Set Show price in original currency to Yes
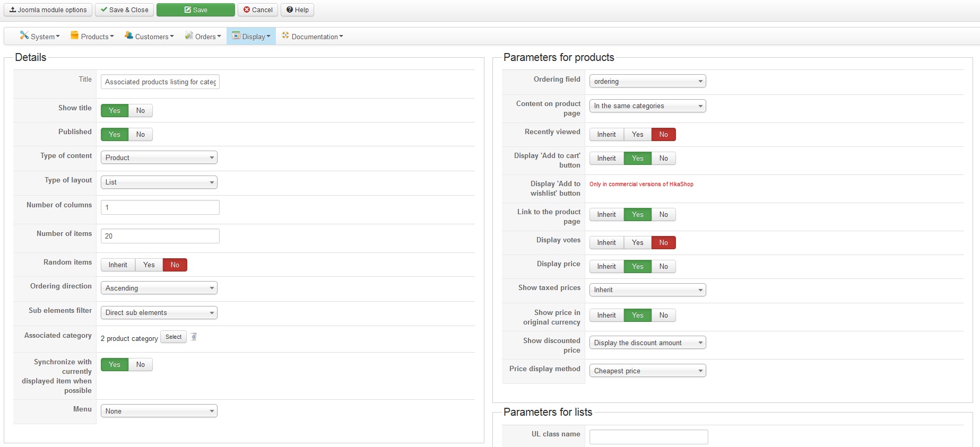 click(638, 315)
